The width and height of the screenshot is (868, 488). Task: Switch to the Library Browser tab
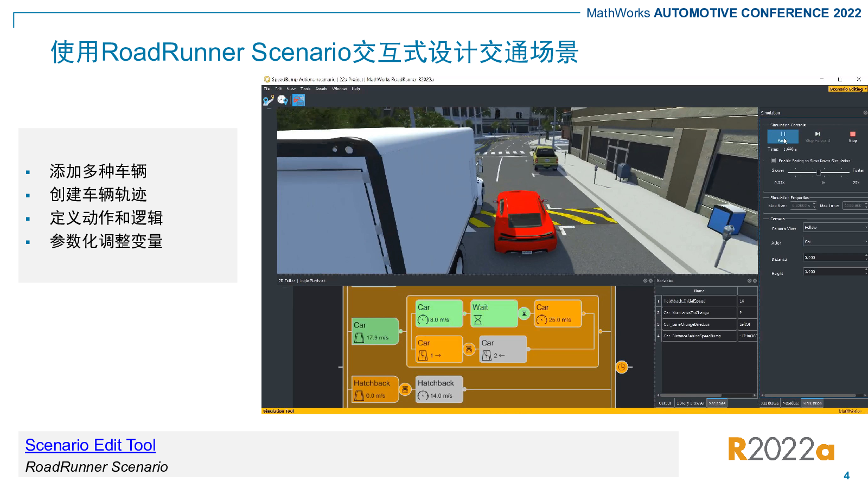coord(691,403)
